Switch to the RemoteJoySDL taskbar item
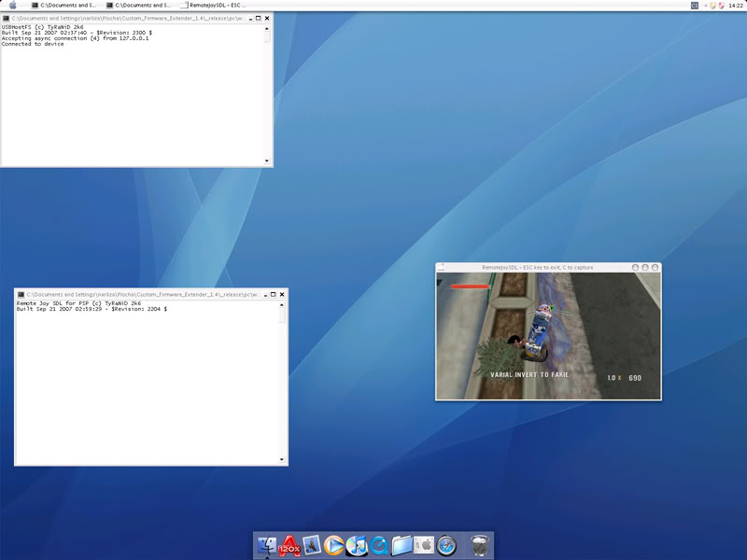 coord(216,6)
